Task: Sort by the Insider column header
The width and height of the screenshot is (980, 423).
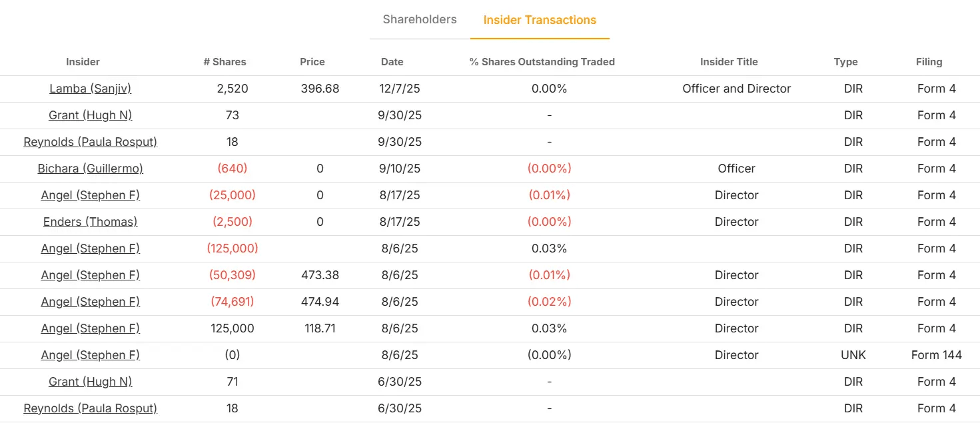Action: click(83, 62)
